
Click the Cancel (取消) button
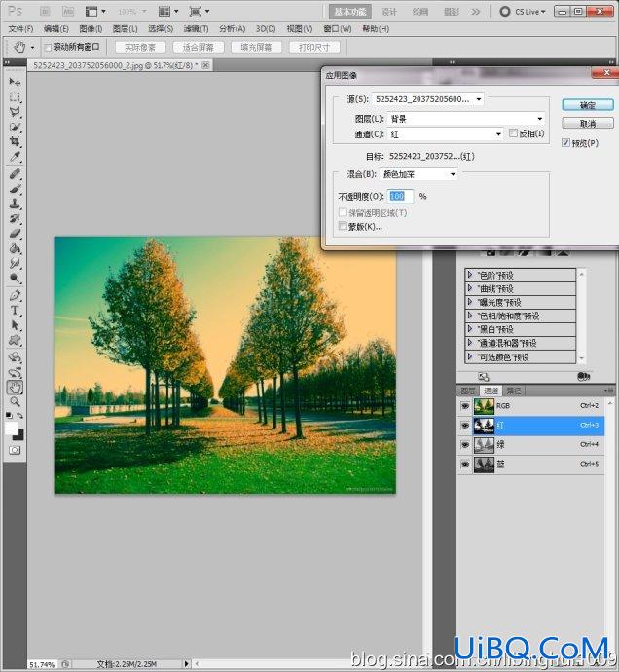[588, 124]
